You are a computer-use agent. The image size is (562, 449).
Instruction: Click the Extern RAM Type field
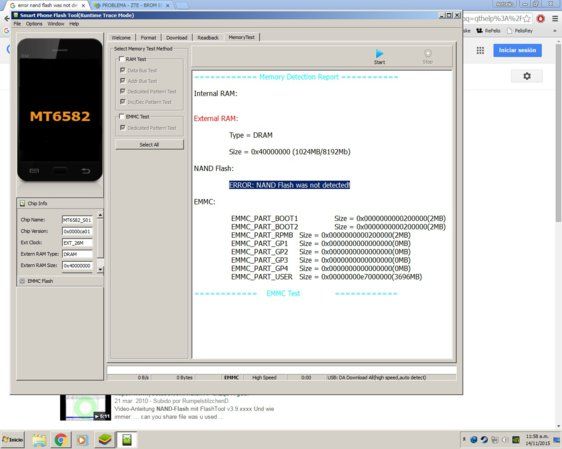point(77,254)
